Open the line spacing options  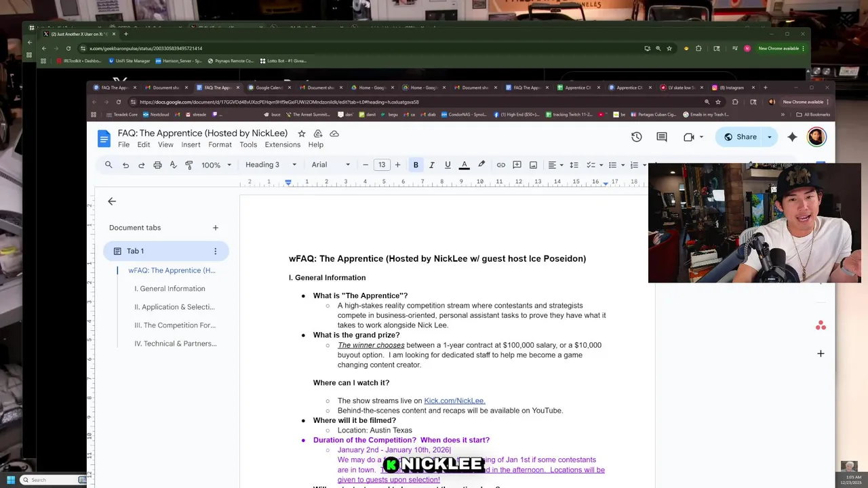pyautogui.click(x=574, y=165)
